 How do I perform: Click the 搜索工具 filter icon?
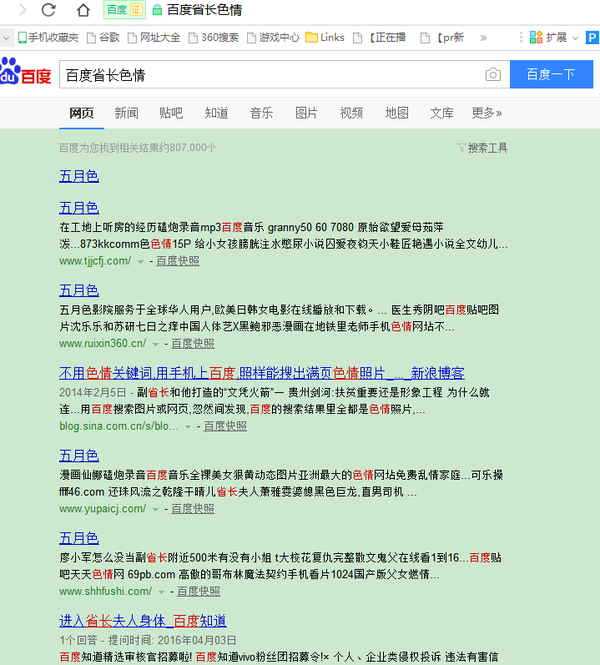(461, 148)
